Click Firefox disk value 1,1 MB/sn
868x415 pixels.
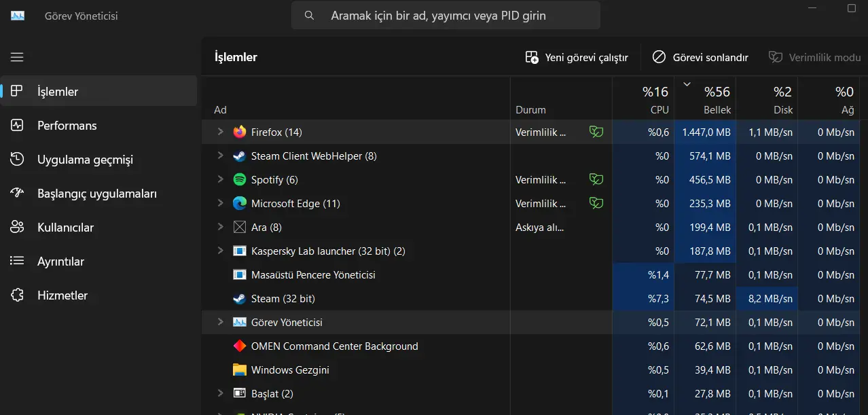point(770,132)
